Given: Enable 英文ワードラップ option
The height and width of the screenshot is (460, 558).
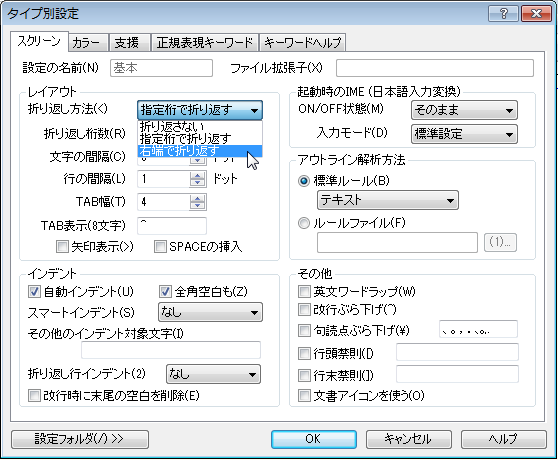Looking at the screenshot, I should click(x=304, y=292).
